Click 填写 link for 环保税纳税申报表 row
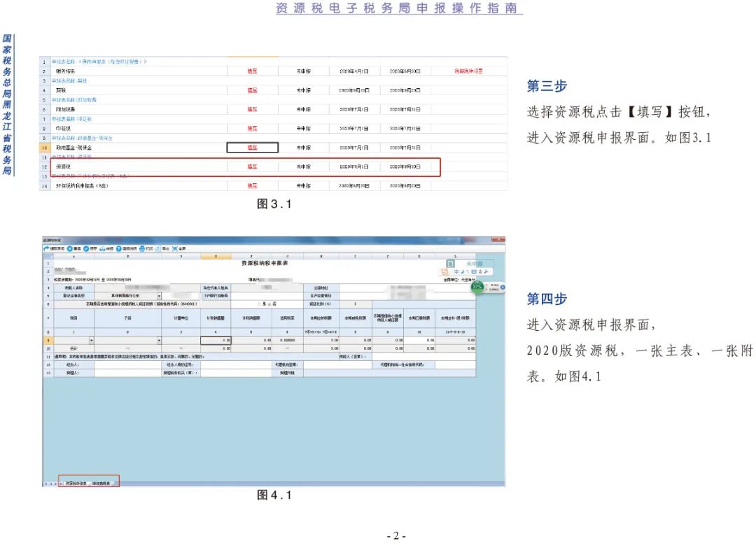 click(x=252, y=185)
